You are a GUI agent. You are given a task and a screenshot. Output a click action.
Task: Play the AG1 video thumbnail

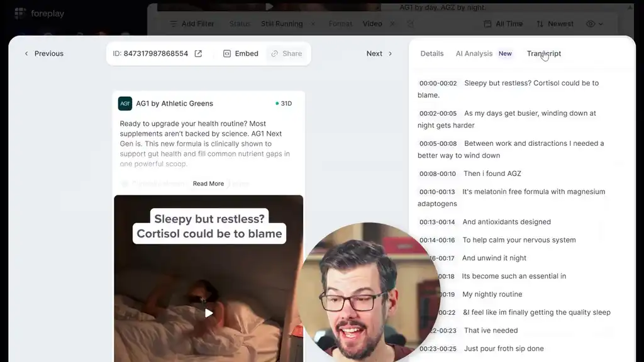point(209,312)
